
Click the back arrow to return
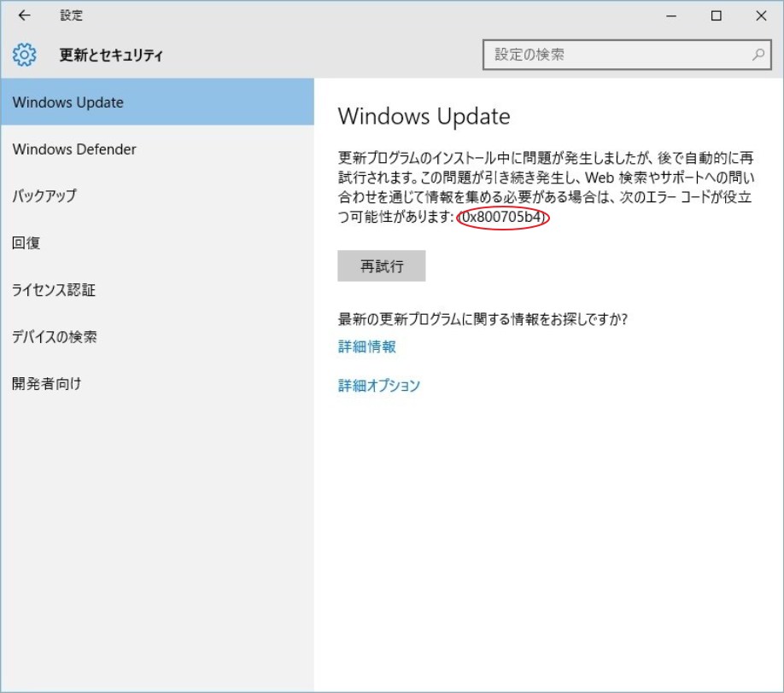click(23, 15)
